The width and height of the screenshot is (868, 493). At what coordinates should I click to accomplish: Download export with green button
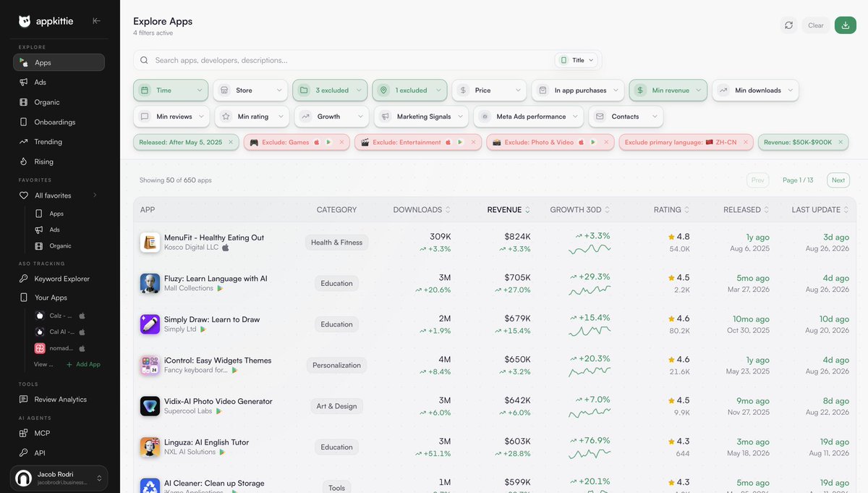tap(845, 25)
